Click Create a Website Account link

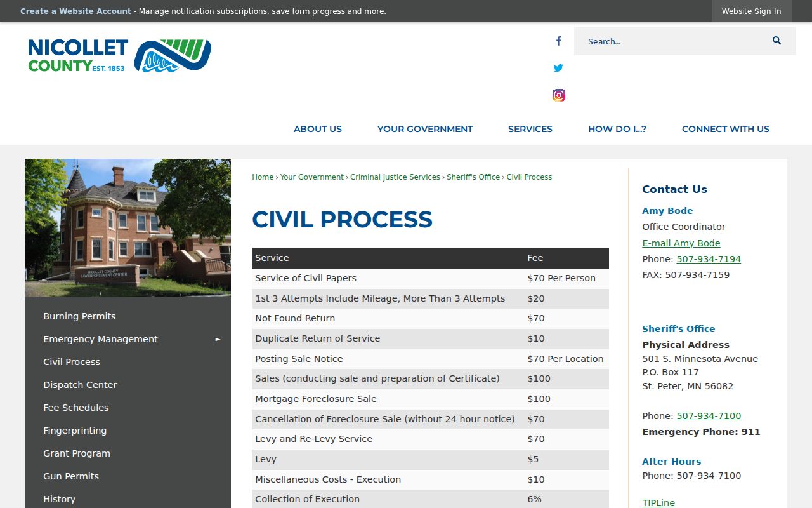pyautogui.click(x=75, y=11)
